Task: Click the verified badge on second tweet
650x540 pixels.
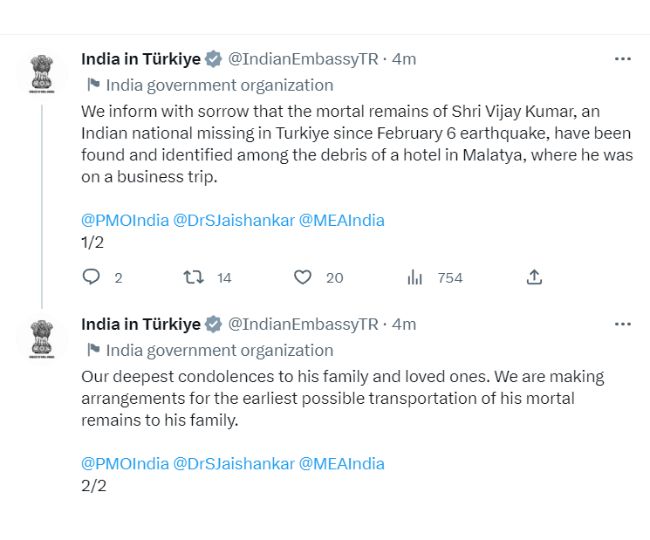Action: [x=214, y=324]
